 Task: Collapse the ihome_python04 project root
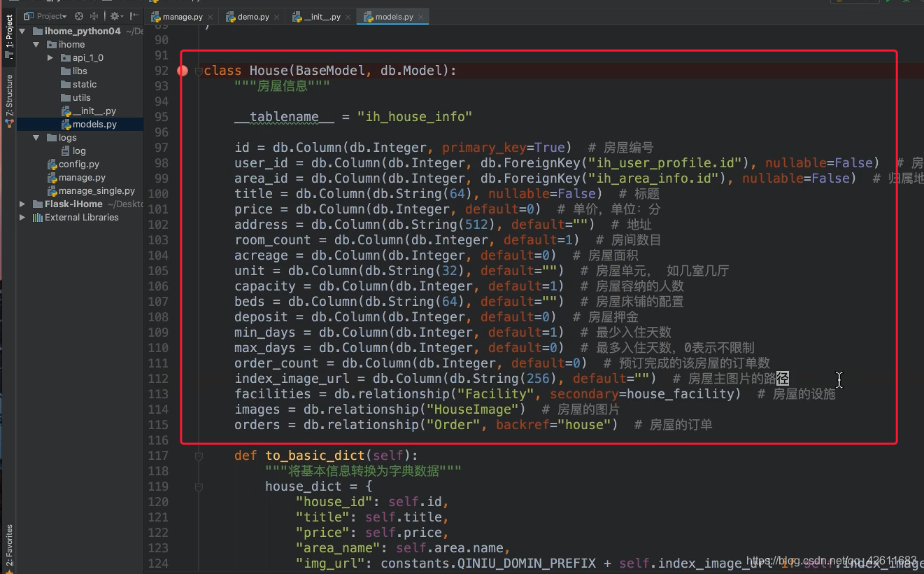[22, 31]
